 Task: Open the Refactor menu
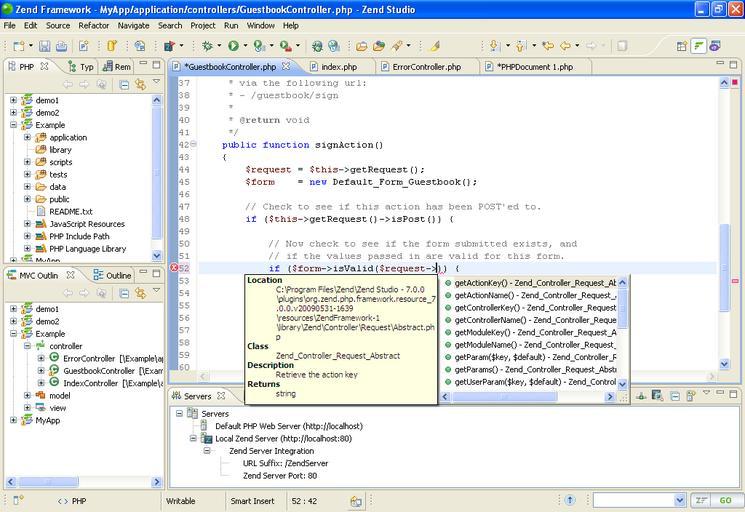click(x=94, y=25)
